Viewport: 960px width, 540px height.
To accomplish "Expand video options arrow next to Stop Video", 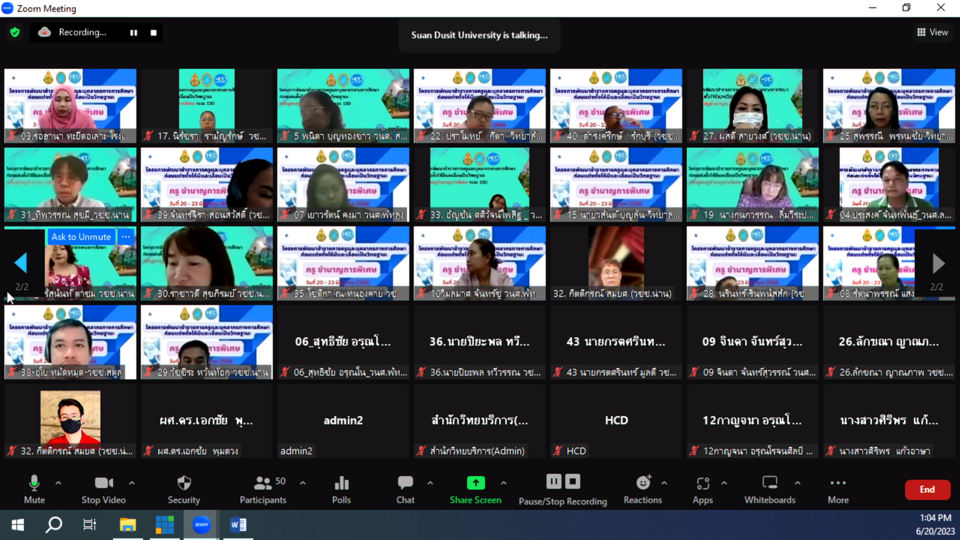I will click(x=131, y=483).
